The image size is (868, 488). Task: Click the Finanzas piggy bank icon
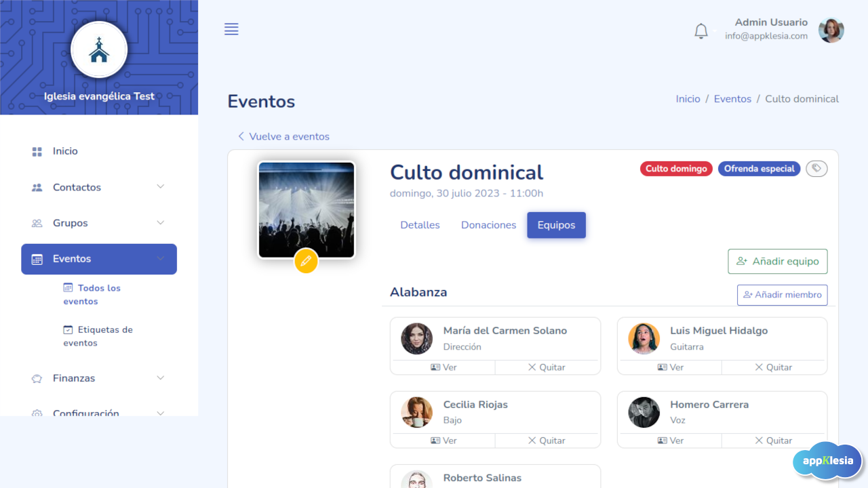tap(37, 378)
